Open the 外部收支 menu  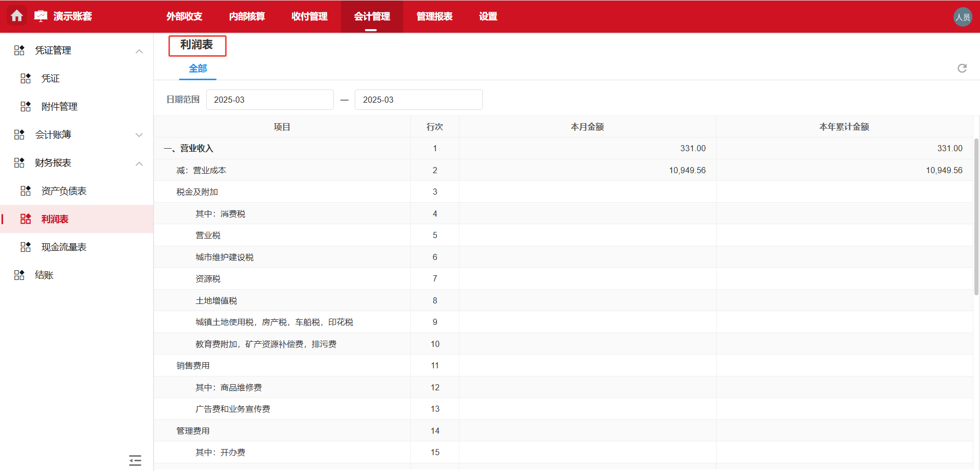(x=184, y=16)
